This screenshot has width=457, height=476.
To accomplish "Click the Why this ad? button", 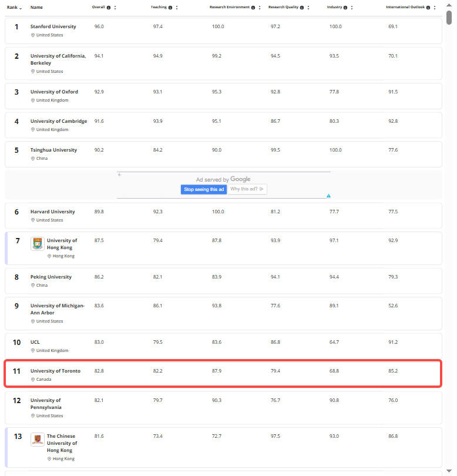I will (x=247, y=189).
